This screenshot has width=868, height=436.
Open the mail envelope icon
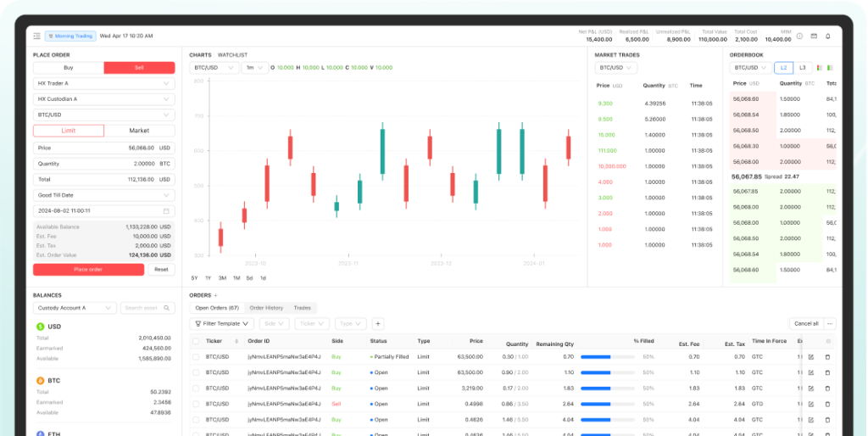point(814,36)
